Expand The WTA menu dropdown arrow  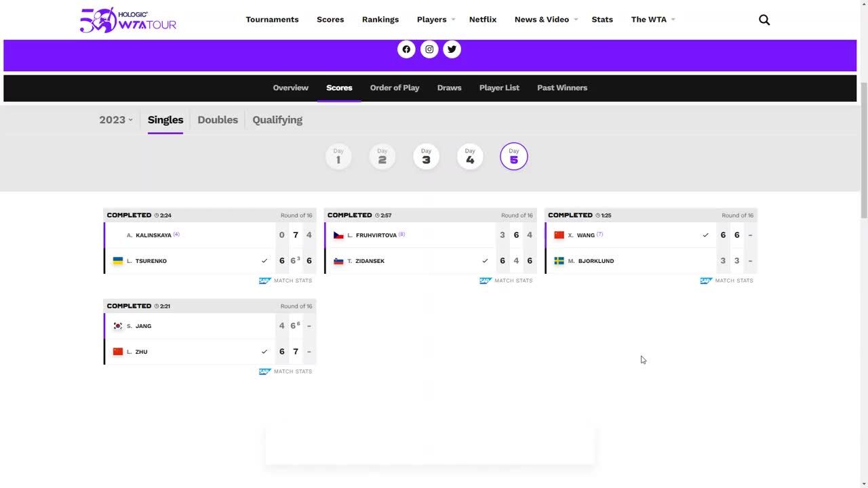(673, 20)
